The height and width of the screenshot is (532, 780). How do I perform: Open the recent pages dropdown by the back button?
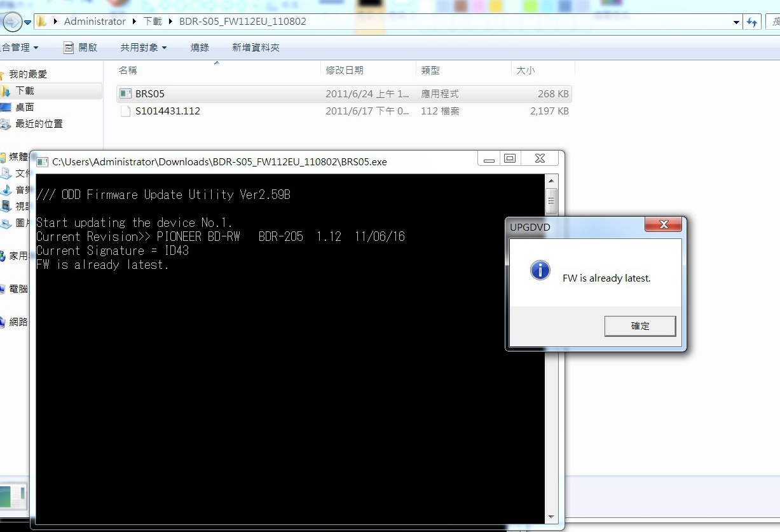tap(28, 23)
